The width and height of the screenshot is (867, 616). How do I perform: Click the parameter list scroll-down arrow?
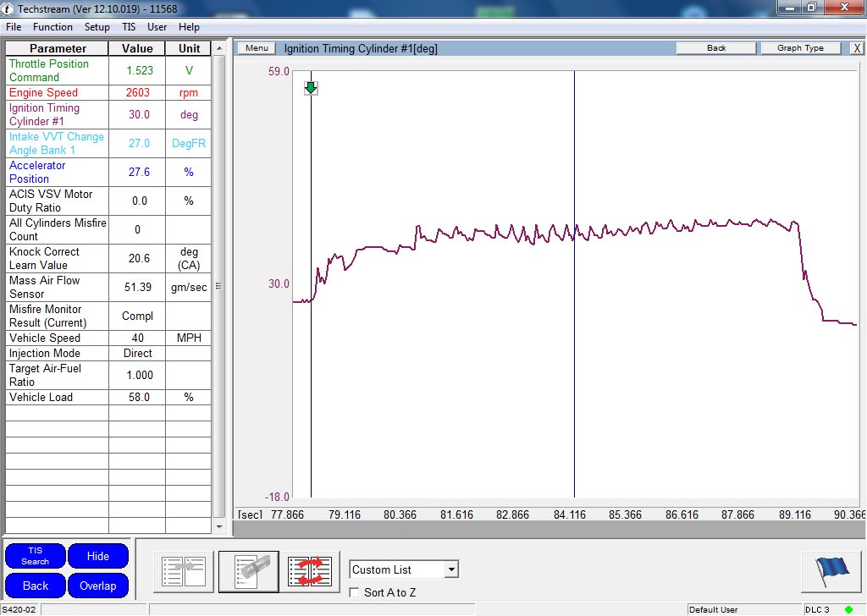(x=219, y=526)
